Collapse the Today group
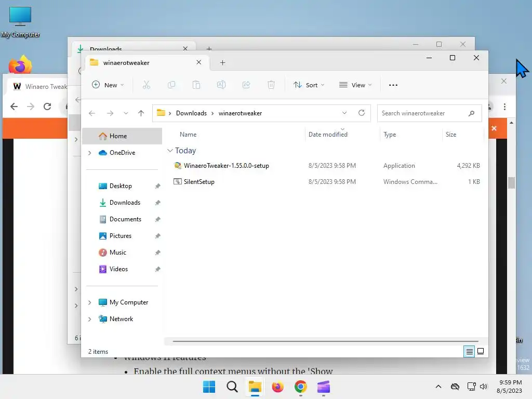 (x=170, y=150)
